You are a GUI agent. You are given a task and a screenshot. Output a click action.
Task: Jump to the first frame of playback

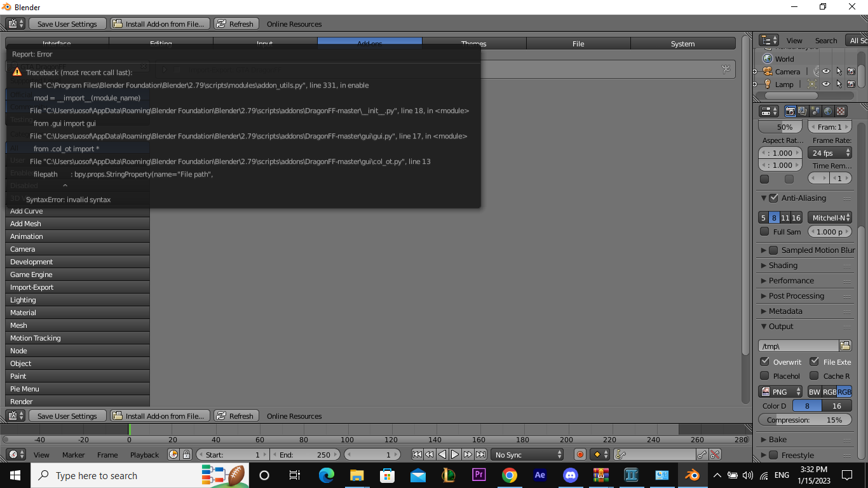pyautogui.click(x=417, y=454)
